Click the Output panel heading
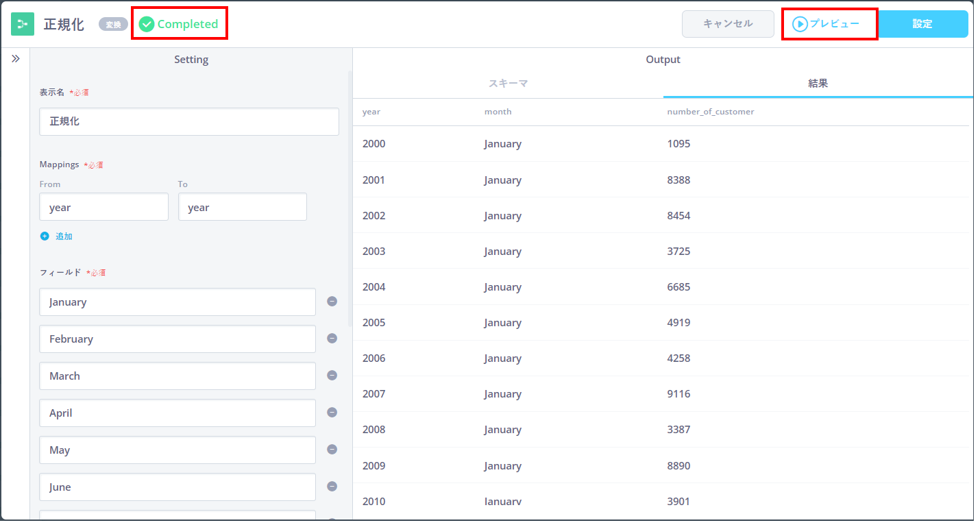Image resolution: width=980 pixels, height=525 pixels. [x=663, y=60]
